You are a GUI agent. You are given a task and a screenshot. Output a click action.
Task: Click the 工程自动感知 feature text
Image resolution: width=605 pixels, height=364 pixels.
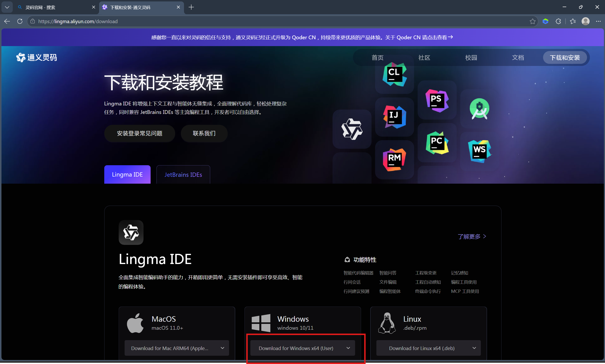(428, 282)
